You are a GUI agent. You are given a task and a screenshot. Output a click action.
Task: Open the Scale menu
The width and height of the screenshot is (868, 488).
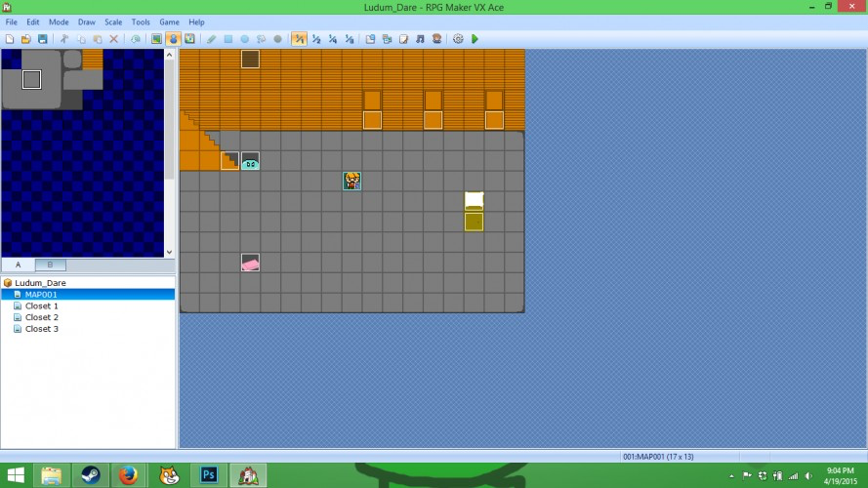[x=113, y=22]
